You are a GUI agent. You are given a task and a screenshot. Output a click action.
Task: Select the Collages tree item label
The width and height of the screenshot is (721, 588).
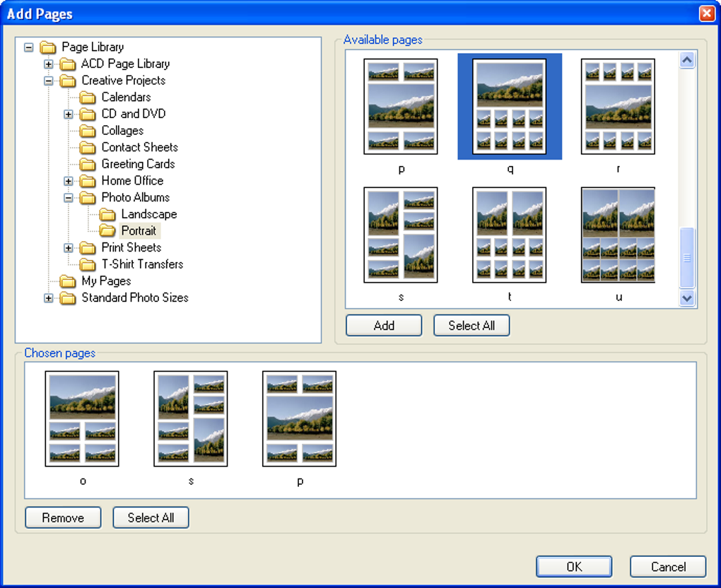click(122, 131)
